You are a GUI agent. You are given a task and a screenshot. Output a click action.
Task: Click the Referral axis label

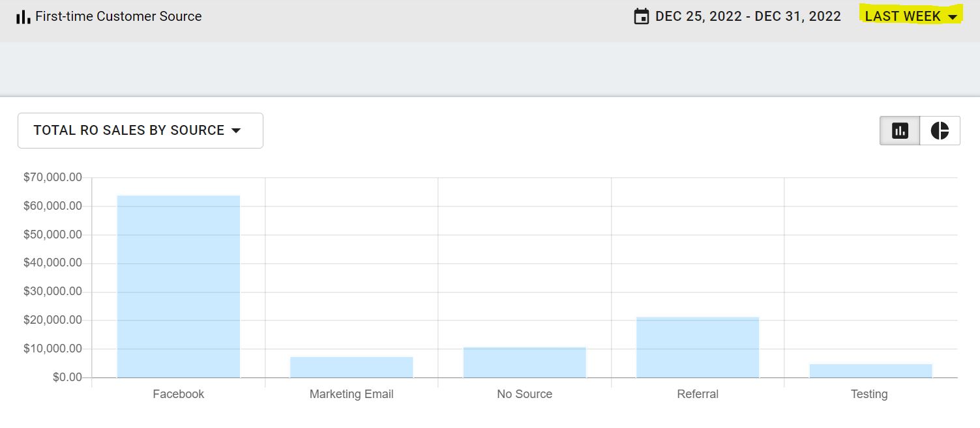click(698, 394)
